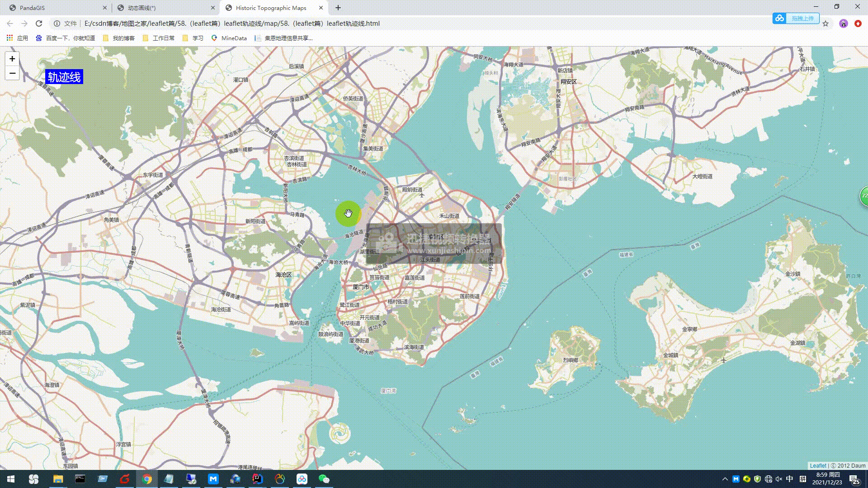Screen dimensions: 868x488
Task: Toggle the 中 input language indicator
Action: [789, 479]
